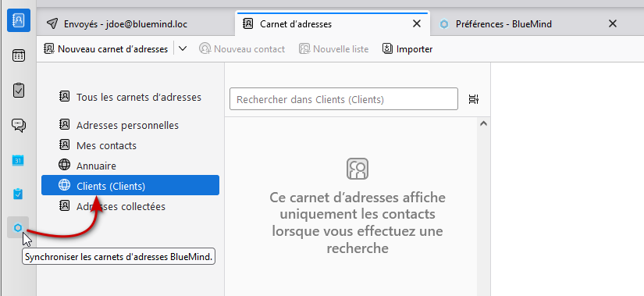Open the Calendar icon in left sidebar

click(x=19, y=55)
